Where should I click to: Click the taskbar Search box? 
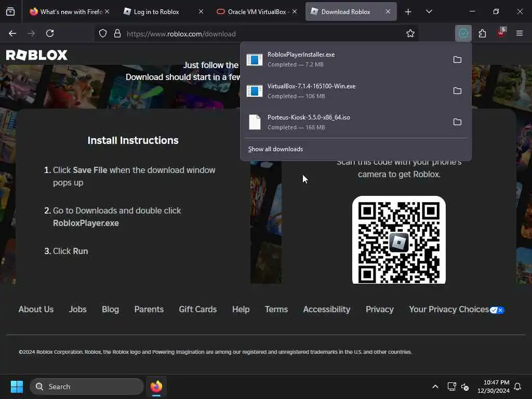click(87, 387)
